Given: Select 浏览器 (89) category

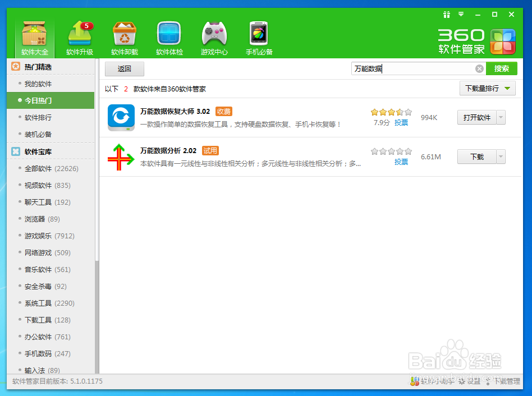Looking at the screenshot, I should point(51,219).
